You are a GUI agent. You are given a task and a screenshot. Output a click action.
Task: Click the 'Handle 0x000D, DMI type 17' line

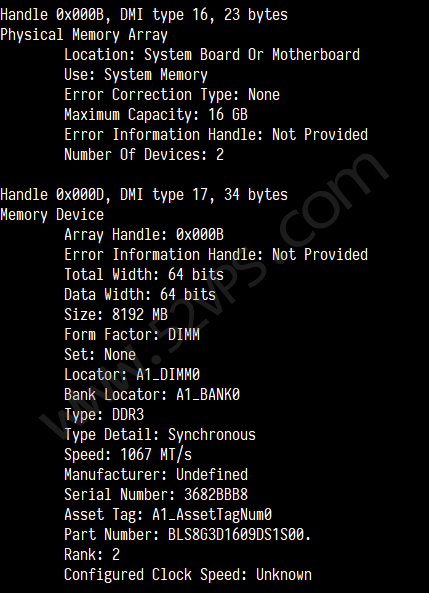[144, 195]
